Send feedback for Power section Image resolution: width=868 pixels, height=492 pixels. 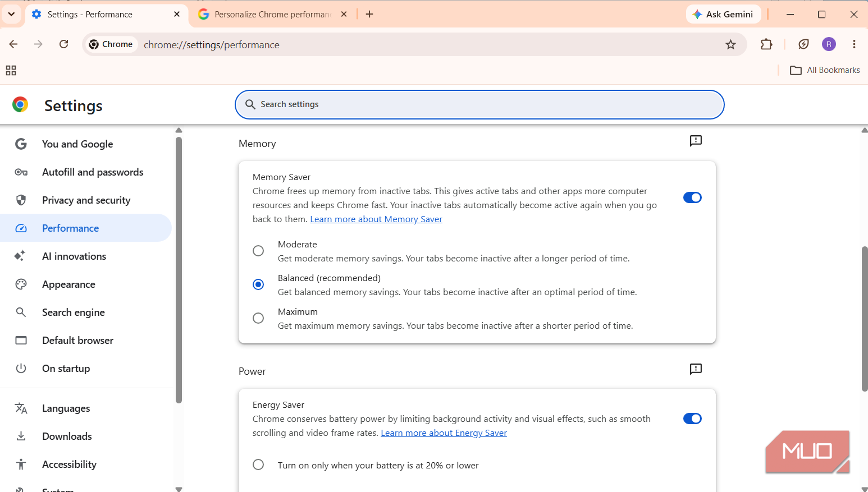coord(696,369)
